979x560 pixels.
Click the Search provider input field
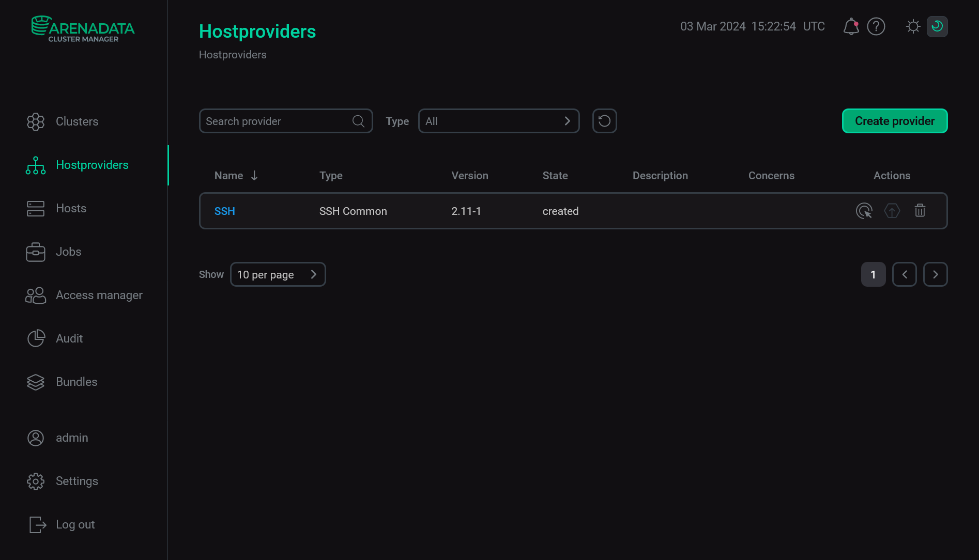(274, 121)
